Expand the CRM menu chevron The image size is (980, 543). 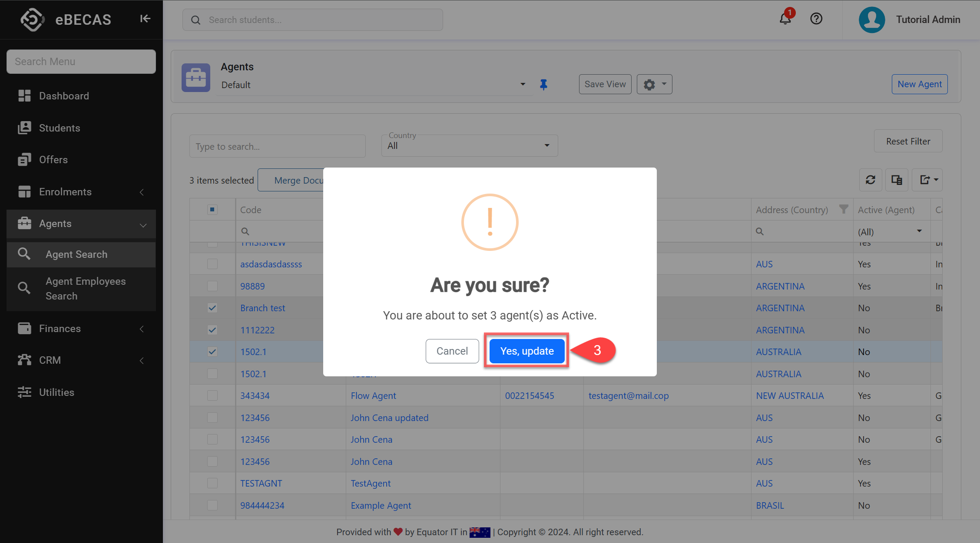point(142,360)
